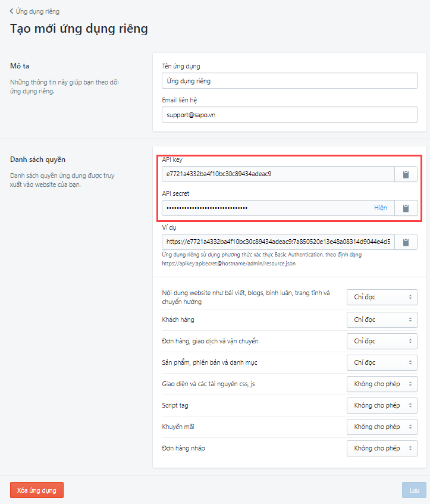Screen dimensions: 430x504
Task: Copy the API key with clipboard icon
Action: (x=406, y=174)
